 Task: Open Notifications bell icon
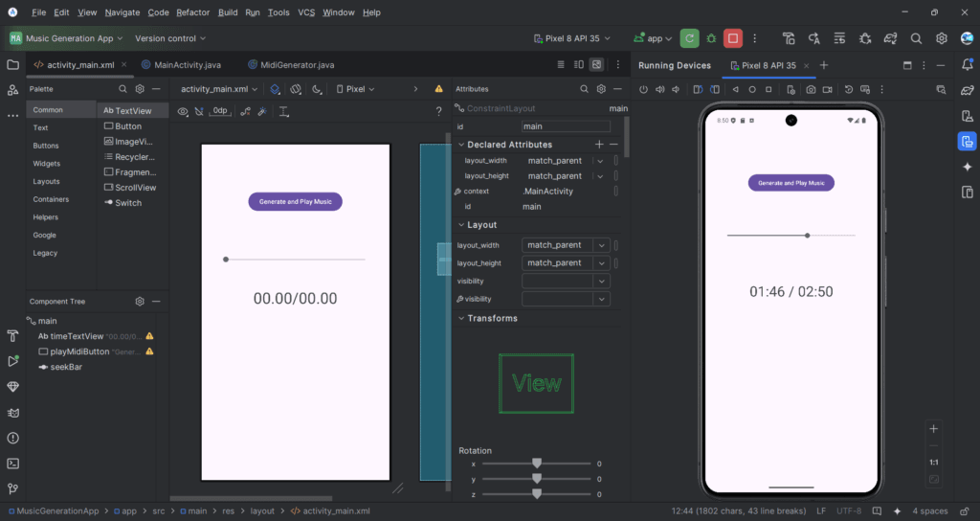click(x=967, y=64)
